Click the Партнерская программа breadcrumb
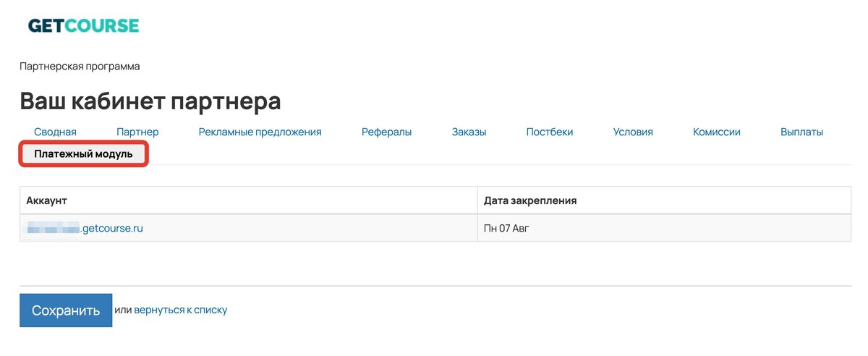Viewport: 868px width, 356px height. [80, 67]
